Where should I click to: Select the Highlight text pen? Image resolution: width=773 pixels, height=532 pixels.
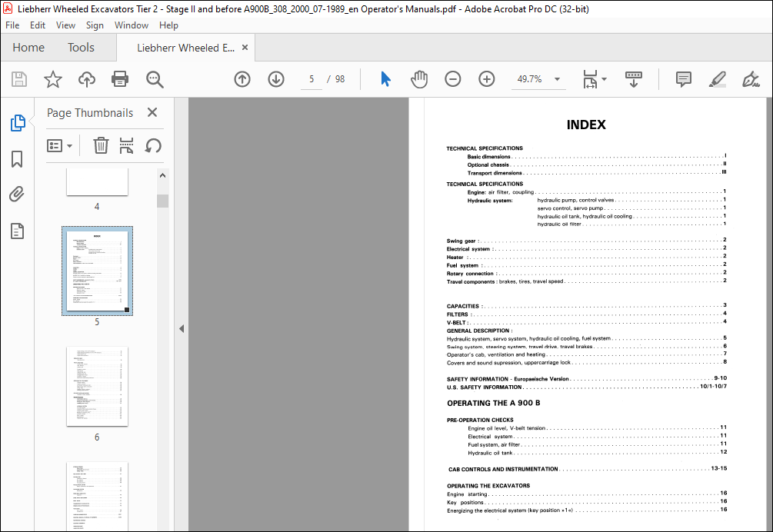(x=718, y=79)
